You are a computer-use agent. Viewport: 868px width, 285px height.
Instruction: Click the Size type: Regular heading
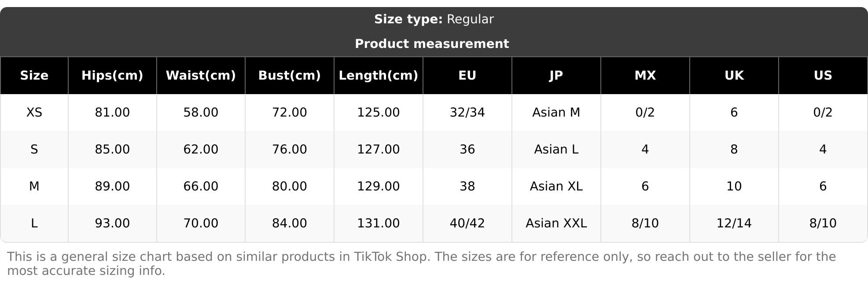point(434,19)
